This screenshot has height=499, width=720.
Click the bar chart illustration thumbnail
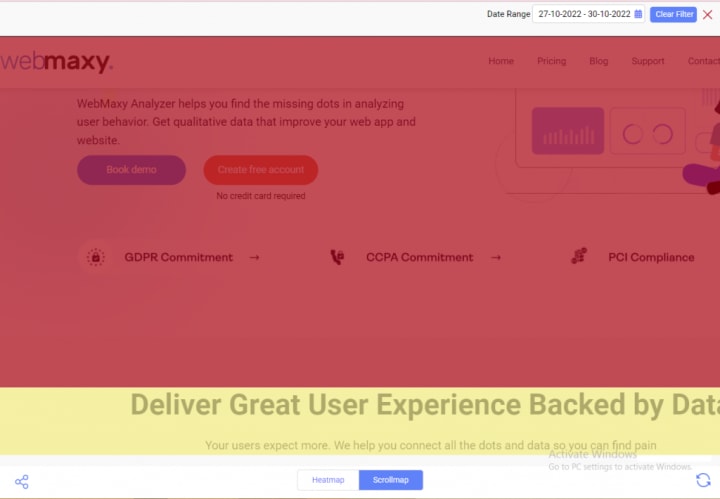click(568, 131)
